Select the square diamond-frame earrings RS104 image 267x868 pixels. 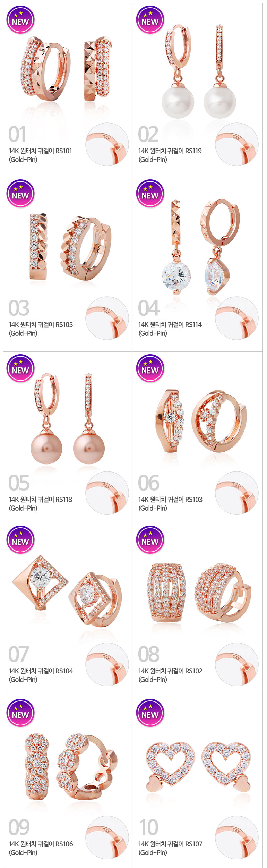coord(67,591)
